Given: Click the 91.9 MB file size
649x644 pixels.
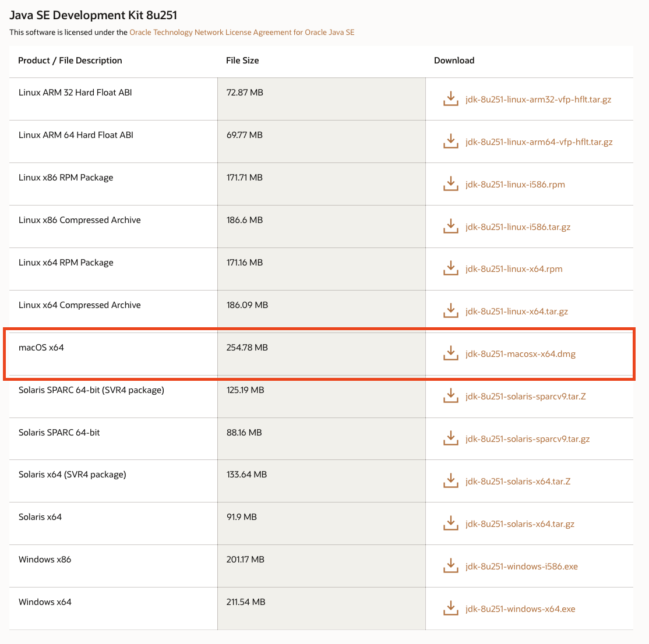Looking at the screenshot, I should click(x=241, y=516).
